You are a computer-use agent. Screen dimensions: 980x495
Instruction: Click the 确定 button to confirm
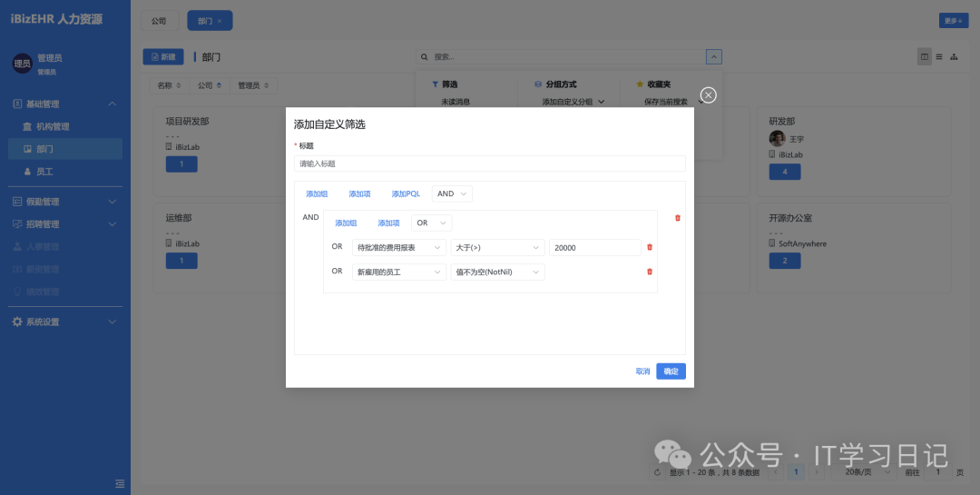tap(671, 371)
